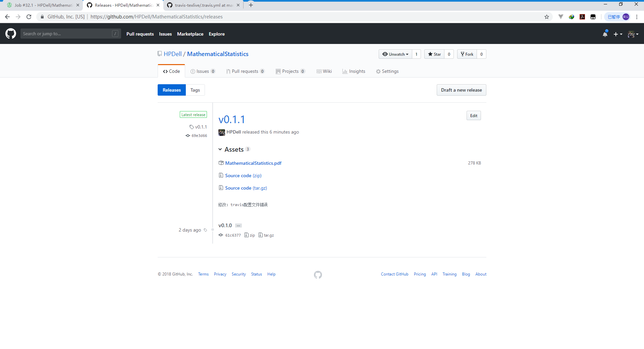
Task: Open the 69e3d66 commit link
Action: [x=199, y=136]
